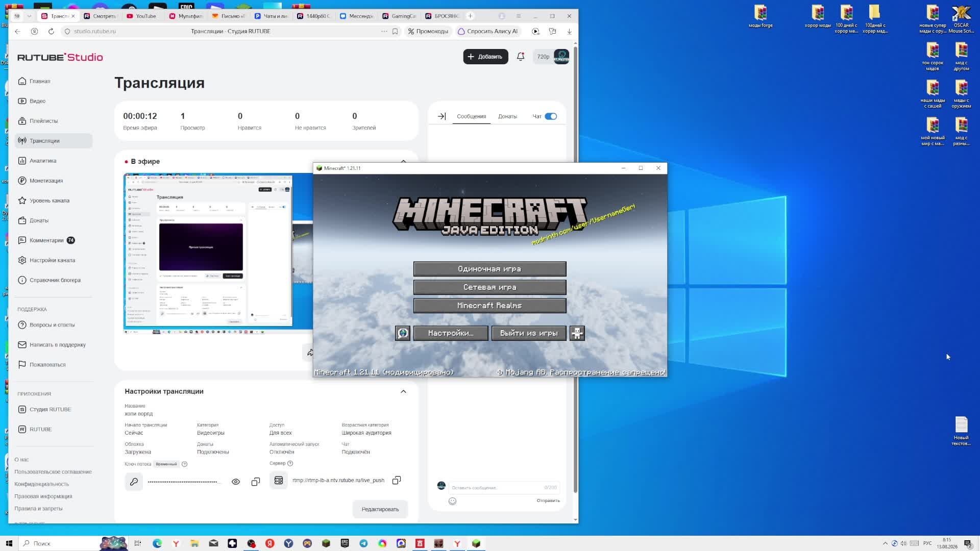
Task: Open the address bar three-dots menu
Action: [x=384, y=31]
